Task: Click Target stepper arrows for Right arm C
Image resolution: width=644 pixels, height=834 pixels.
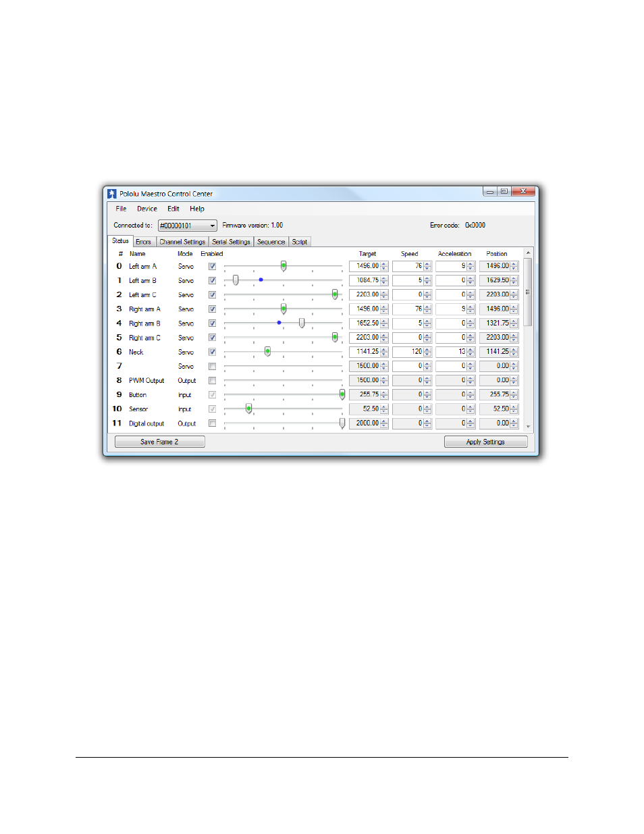Action: tap(384, 338)
